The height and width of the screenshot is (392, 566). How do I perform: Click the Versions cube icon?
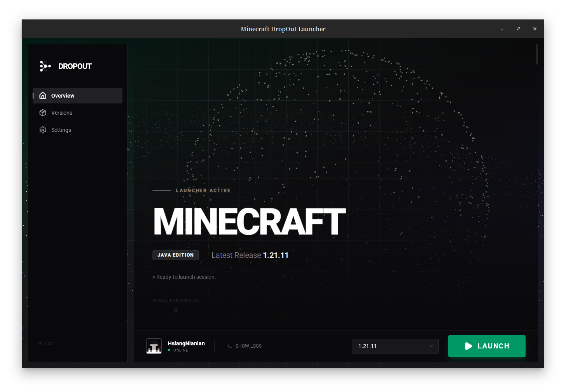43,113
